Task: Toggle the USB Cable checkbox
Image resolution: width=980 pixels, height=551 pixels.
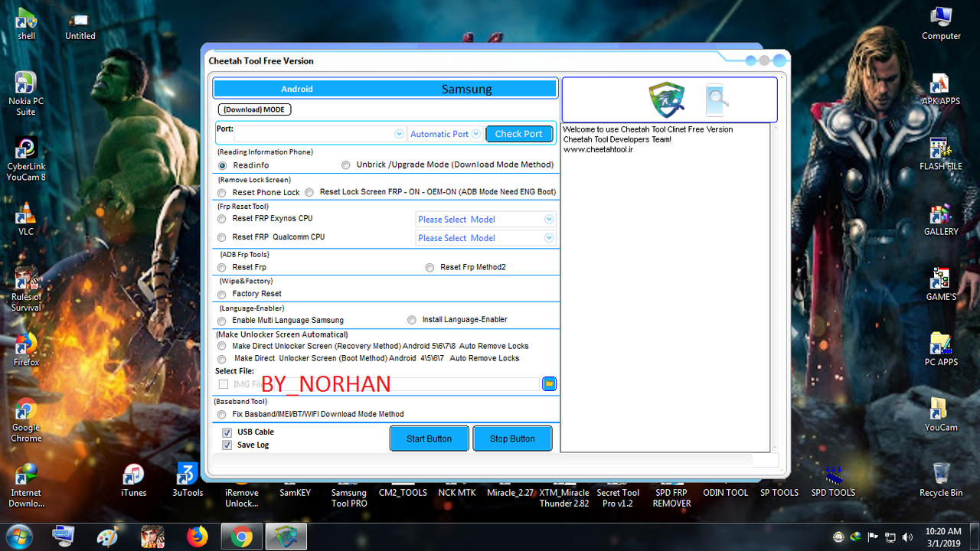Action: click(x=227, y=432)
